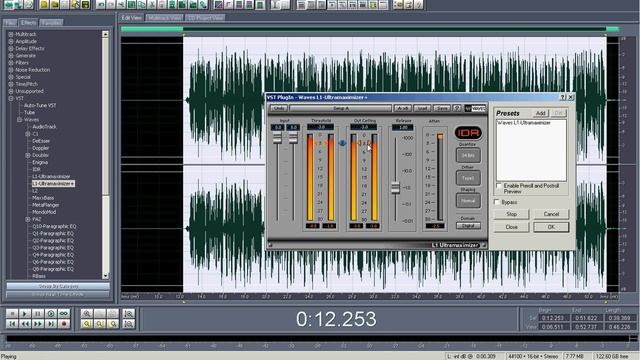Click the plugin Save button
The height and width of the screenshot is (360, 640).
click(442, 108)
